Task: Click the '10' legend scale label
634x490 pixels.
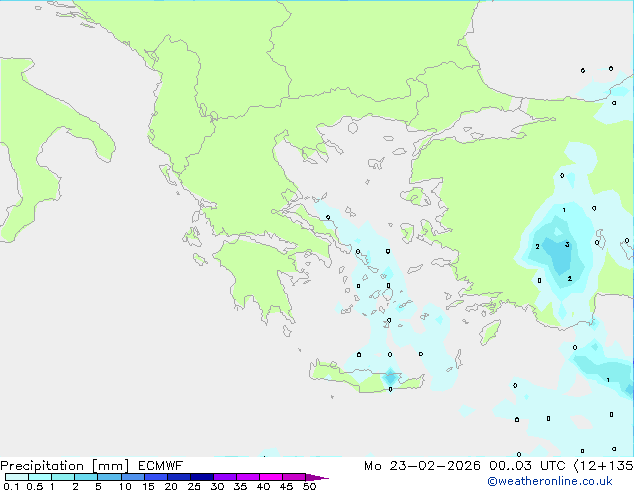Action: coord(125,486)
